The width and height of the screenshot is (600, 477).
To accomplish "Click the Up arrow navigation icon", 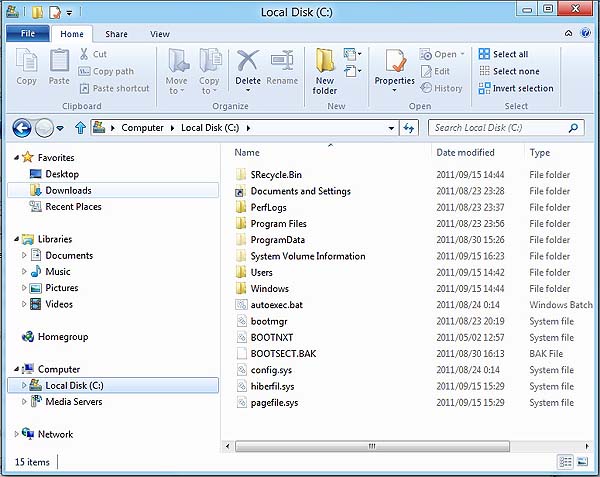I will [x=80, y=128].
